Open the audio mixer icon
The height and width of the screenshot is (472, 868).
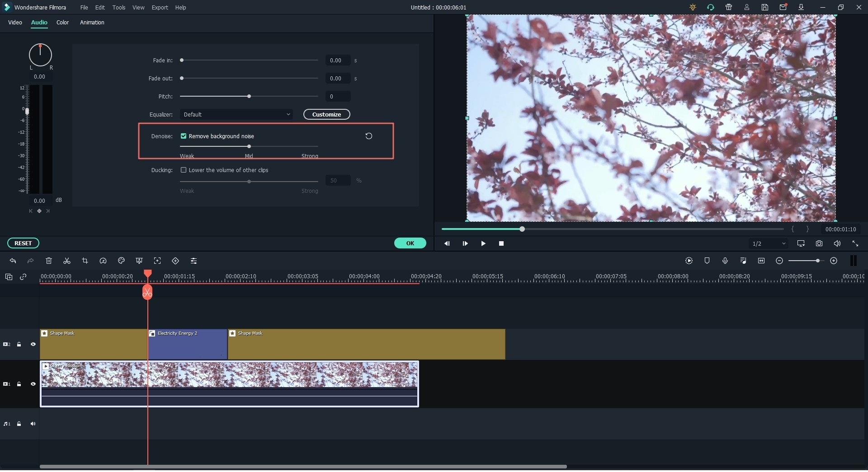(x=743, y=262)
